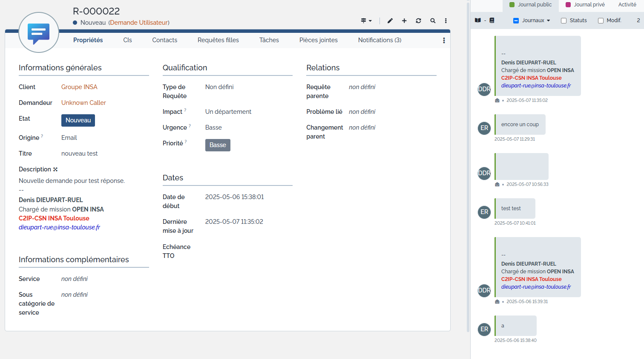
Task: Open the tab bar three-dot overflow menu
Action: pyautogui.click(x=444, y=41)
